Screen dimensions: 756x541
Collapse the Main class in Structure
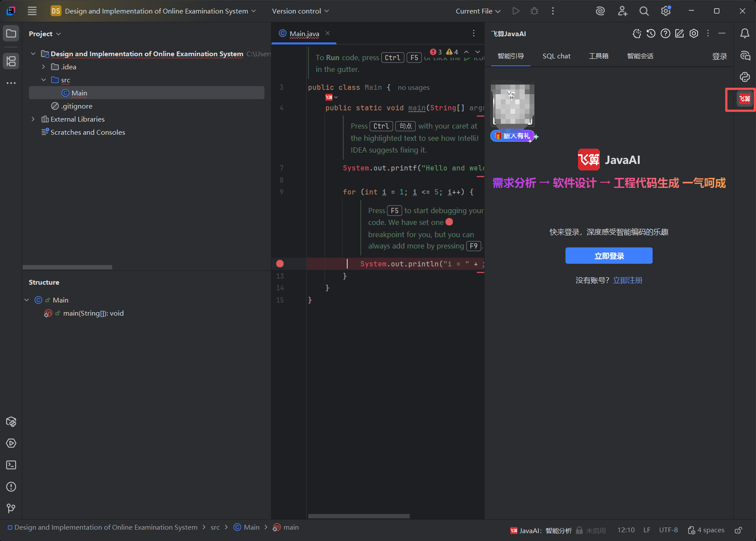pyautogui.click(x=27, y=300)
